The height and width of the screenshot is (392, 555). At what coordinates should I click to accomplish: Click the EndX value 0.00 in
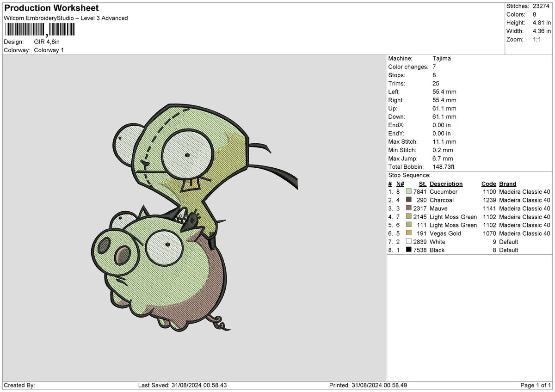[x=442, y=125]
